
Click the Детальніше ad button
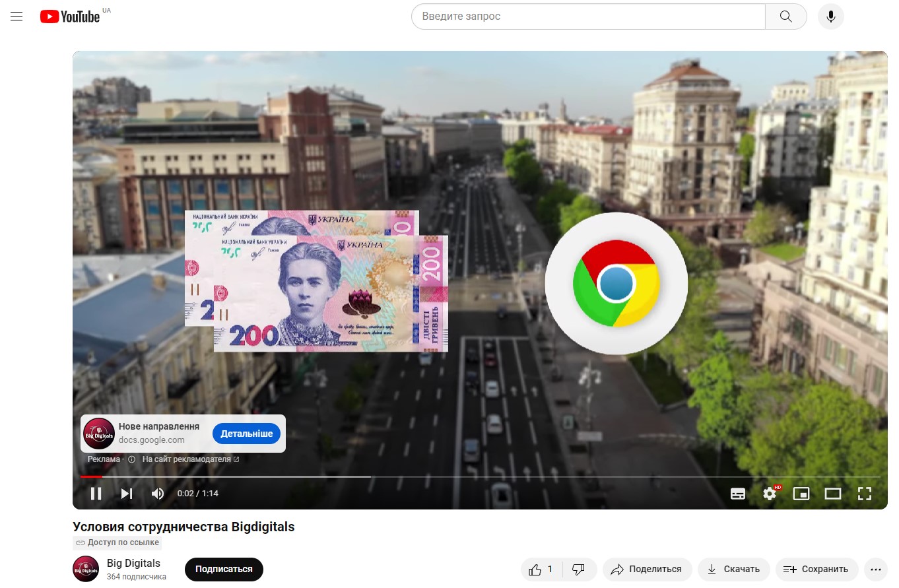point(246,434)
